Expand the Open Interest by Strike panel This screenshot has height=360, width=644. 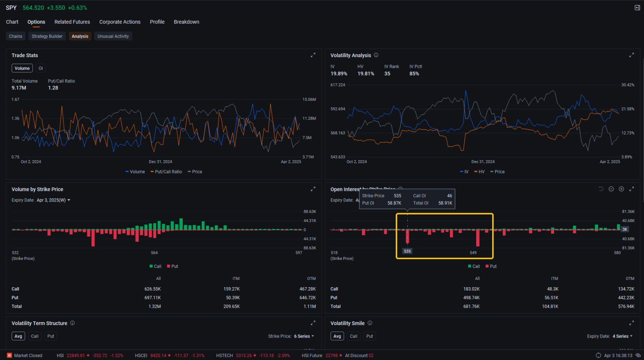(x=632, y=189)
